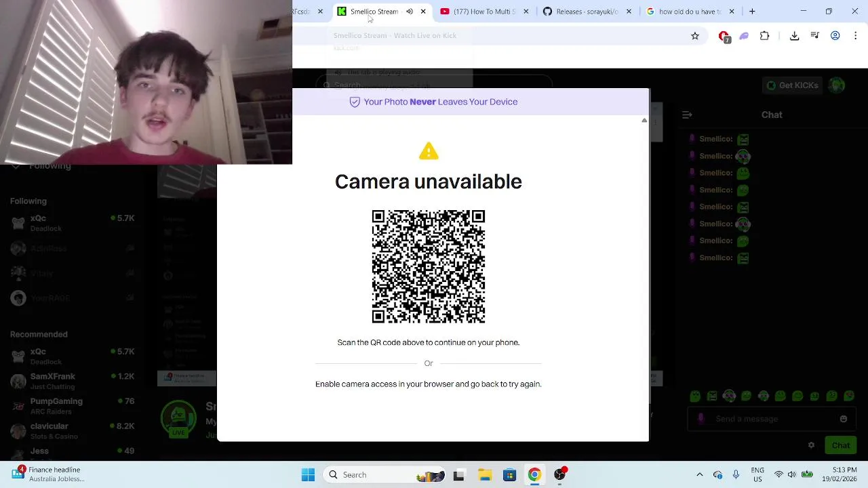Click the streamer LIVE avatar
The height and width of the screenshot is (488, 868).
(x=178, y=420)
